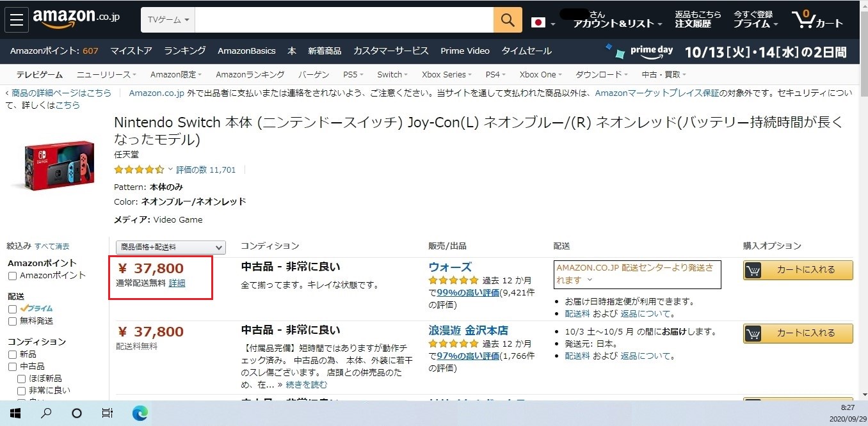Click the Amazon.co.jp logo
The image size is (868, 426).
(x=76, y=20)
